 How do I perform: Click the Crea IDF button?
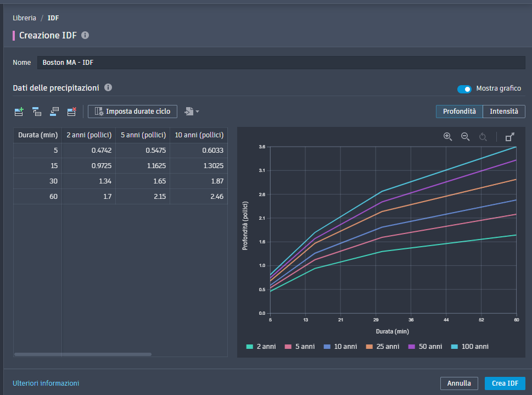pyautogui.click(x=505, y=383)
